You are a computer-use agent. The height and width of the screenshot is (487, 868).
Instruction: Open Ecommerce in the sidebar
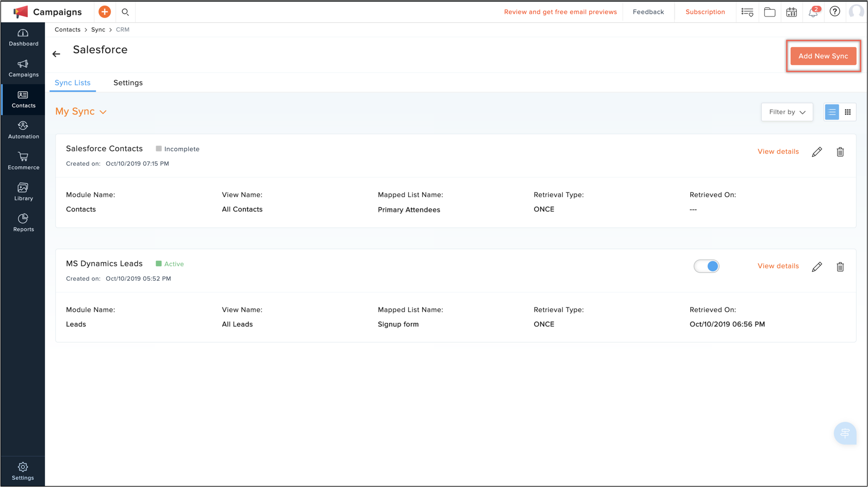(x=23, y=161)
